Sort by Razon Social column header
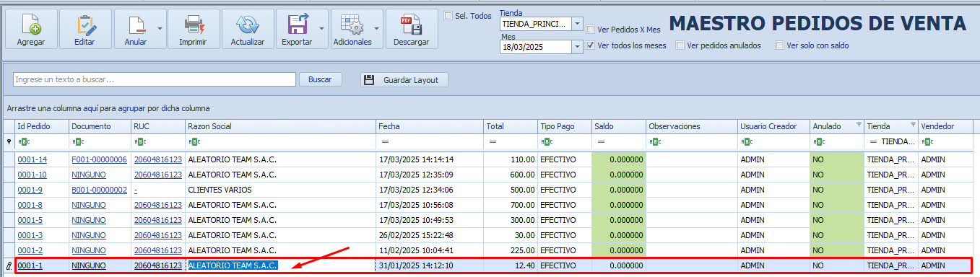 pos(280,126)
